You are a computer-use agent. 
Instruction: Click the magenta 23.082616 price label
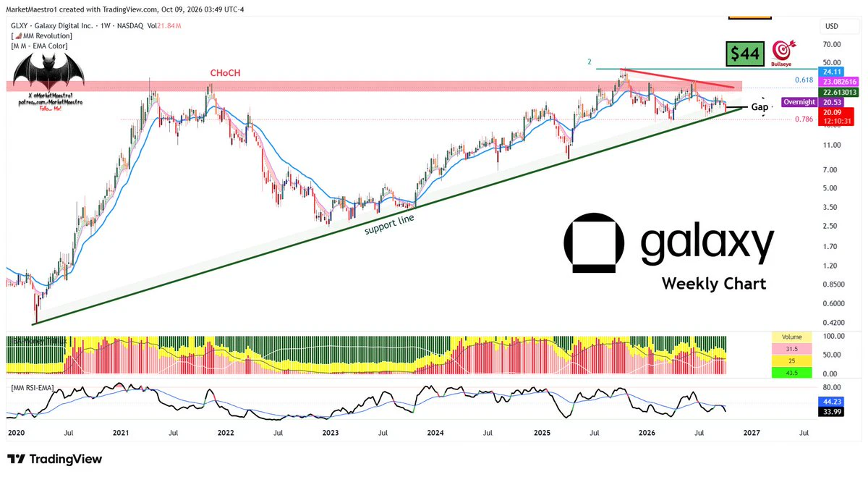(838, 82)
